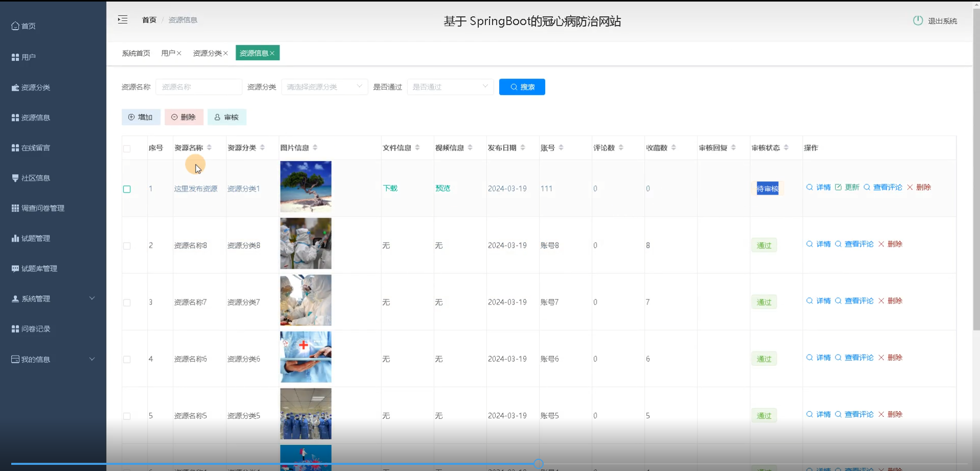The image size is (980, 471).
Task: Click the 资源信息 sidebar grid icon
Action: (x=15, y=117)
